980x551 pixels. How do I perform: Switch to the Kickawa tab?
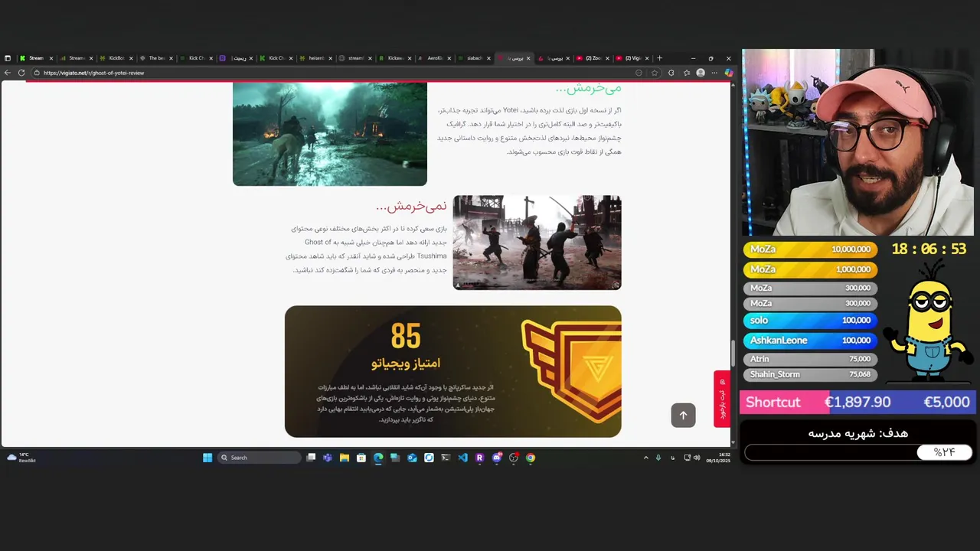395,58
